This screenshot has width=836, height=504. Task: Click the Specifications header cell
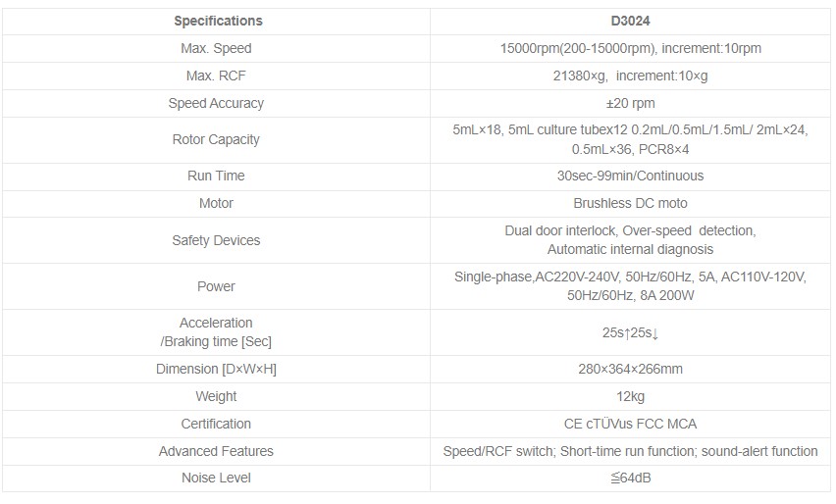[218, 21]
